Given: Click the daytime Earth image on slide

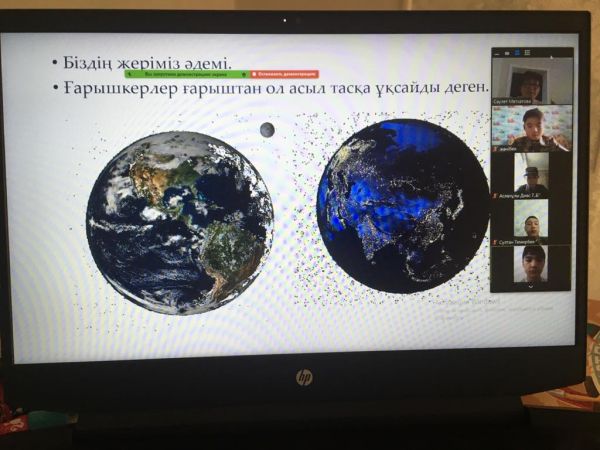Looking at the screenshot, I should click(180, 220).
